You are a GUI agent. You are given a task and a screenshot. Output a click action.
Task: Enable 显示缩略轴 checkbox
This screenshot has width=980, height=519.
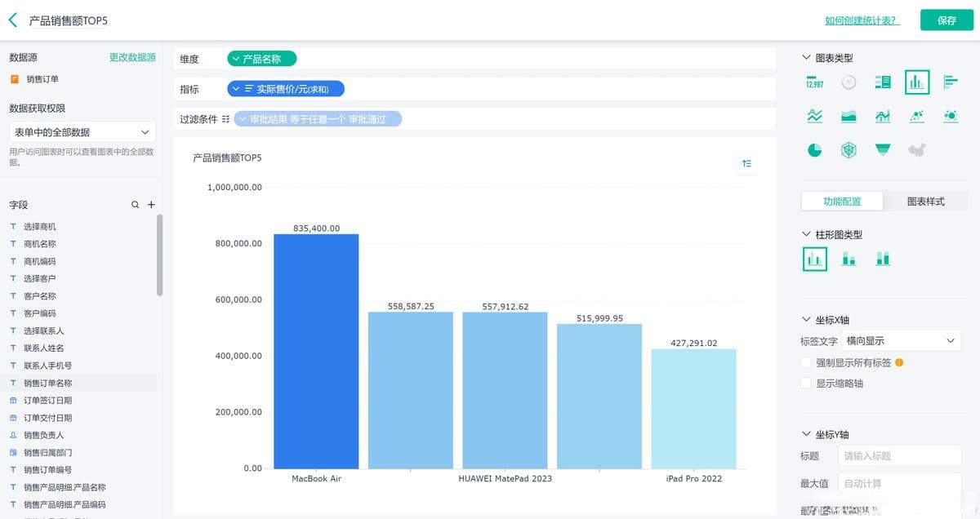pyautogui.click(x=806, y=383)
